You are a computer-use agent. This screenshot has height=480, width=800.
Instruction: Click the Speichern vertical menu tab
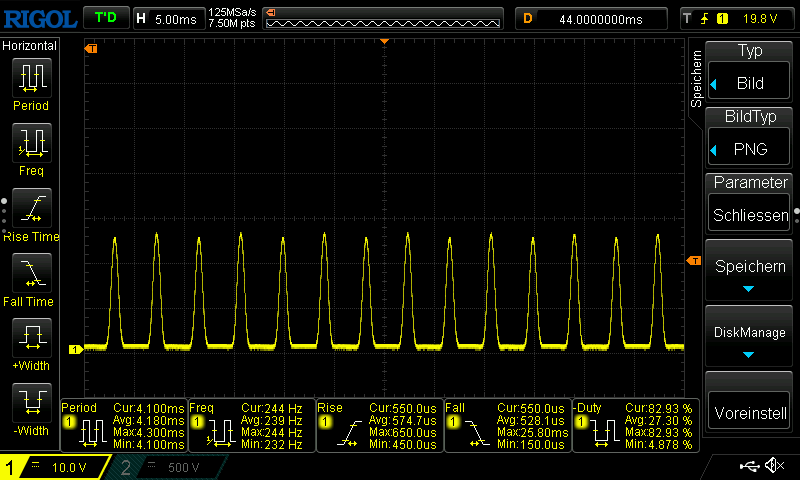696,79
